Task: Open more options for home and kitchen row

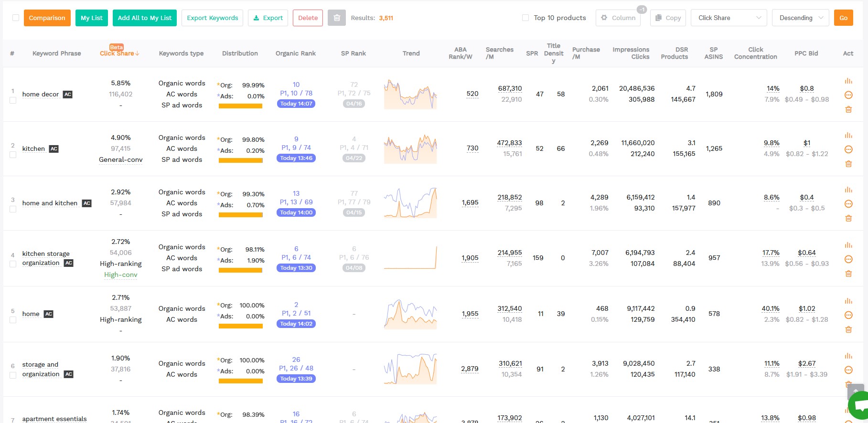Action: tap(848, 204)
